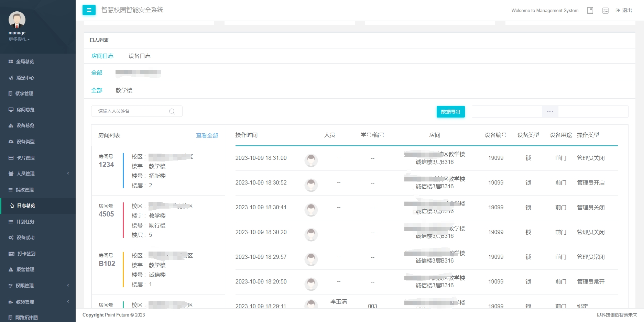Viewport: 644px width, 322px height.
Task: Select 教学楼 building filter
Action: [124, 90]
